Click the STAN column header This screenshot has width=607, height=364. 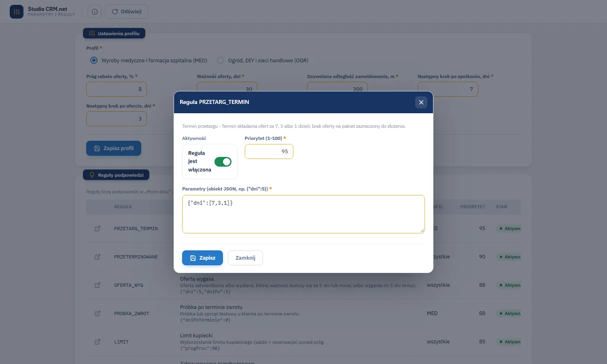pos(501,207)
